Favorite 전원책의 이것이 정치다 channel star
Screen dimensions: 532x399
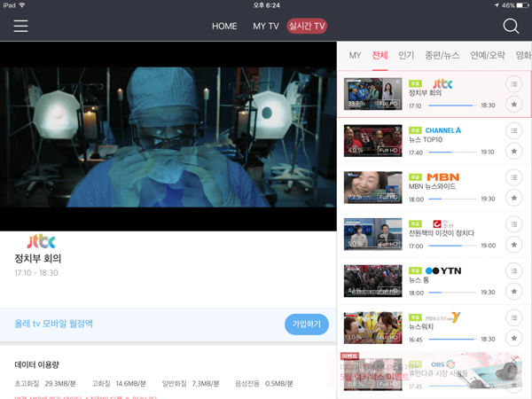coord(514,245)
